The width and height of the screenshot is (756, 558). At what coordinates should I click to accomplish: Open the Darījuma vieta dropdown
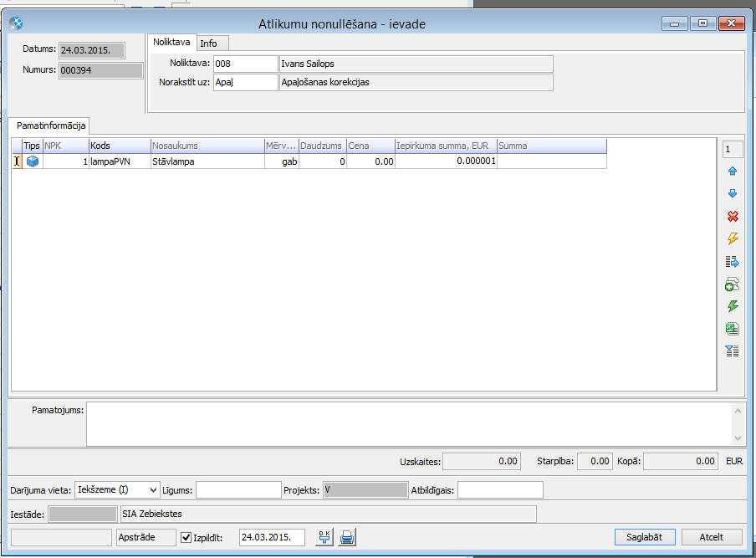[x=153, y=490]
